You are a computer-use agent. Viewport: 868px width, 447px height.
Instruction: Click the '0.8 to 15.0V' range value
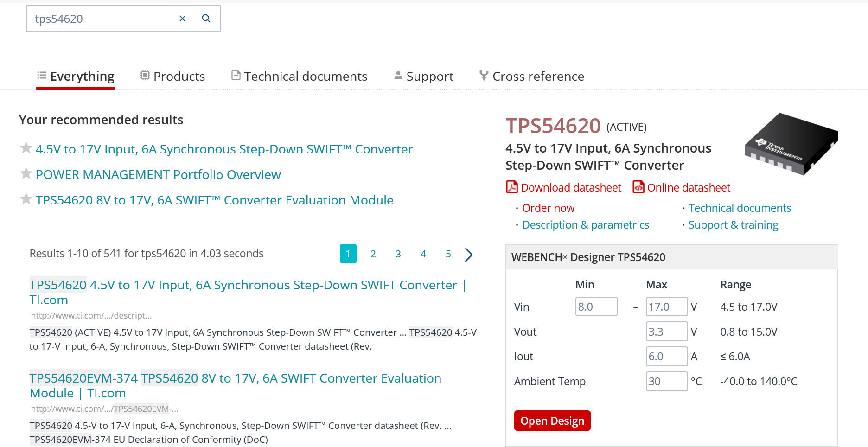pos(748,332)
